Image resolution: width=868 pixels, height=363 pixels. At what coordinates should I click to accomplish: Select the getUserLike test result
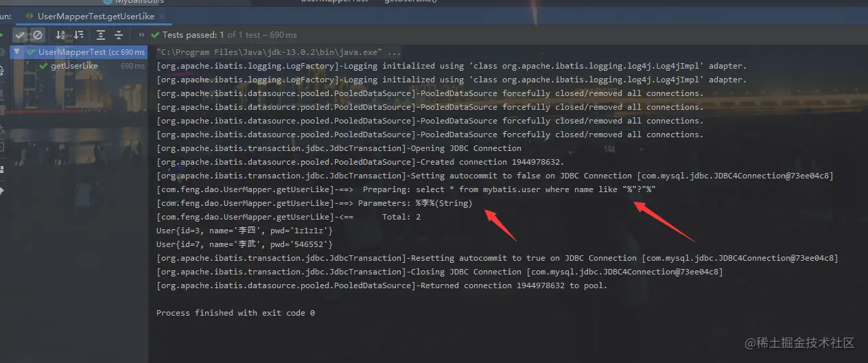74,66
